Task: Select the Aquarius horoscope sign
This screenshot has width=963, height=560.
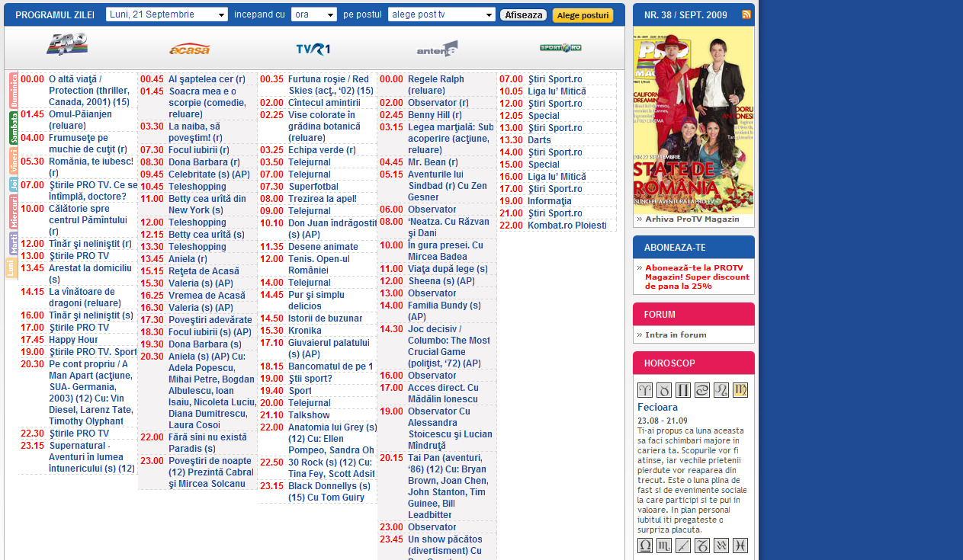Action: click(x=721, y=546)
